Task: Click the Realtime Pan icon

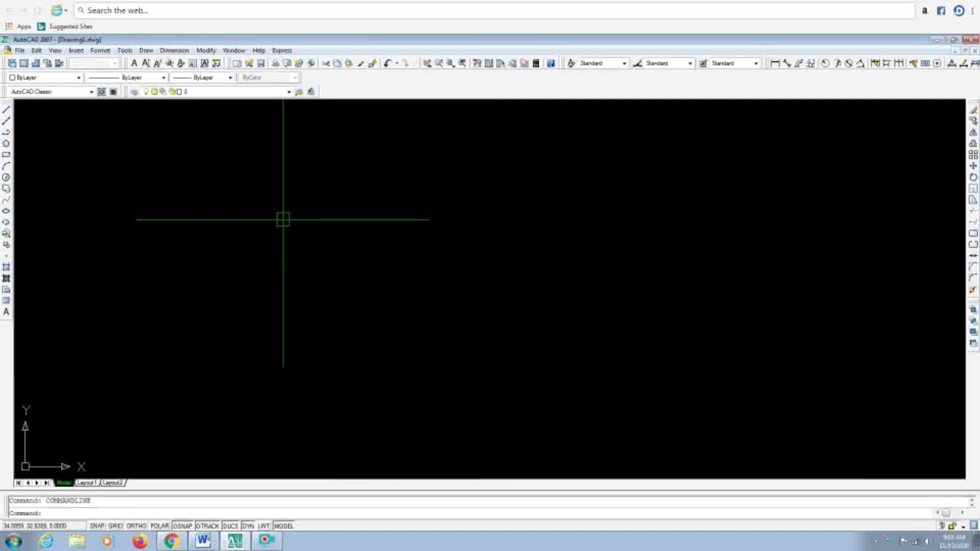Action: [427, 64]
